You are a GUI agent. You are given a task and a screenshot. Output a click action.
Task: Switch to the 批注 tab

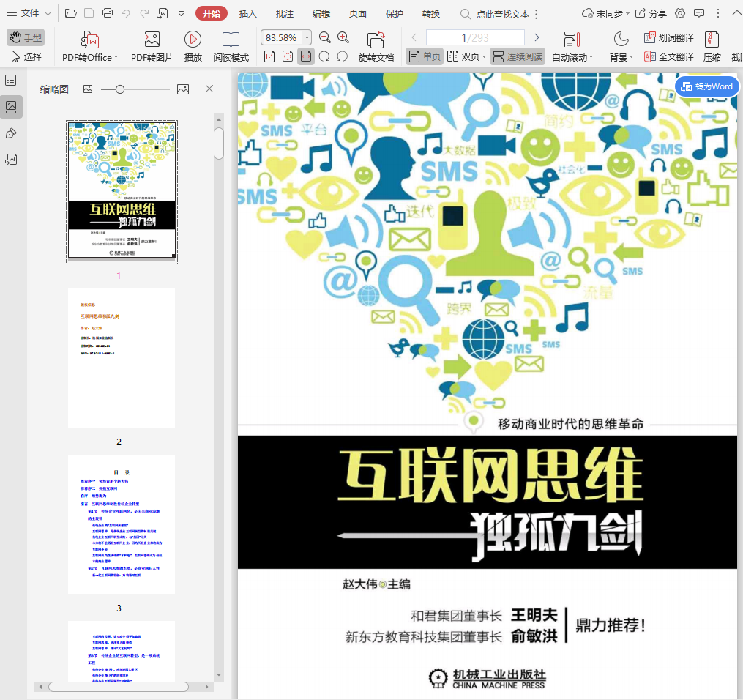tap(284, 14)
